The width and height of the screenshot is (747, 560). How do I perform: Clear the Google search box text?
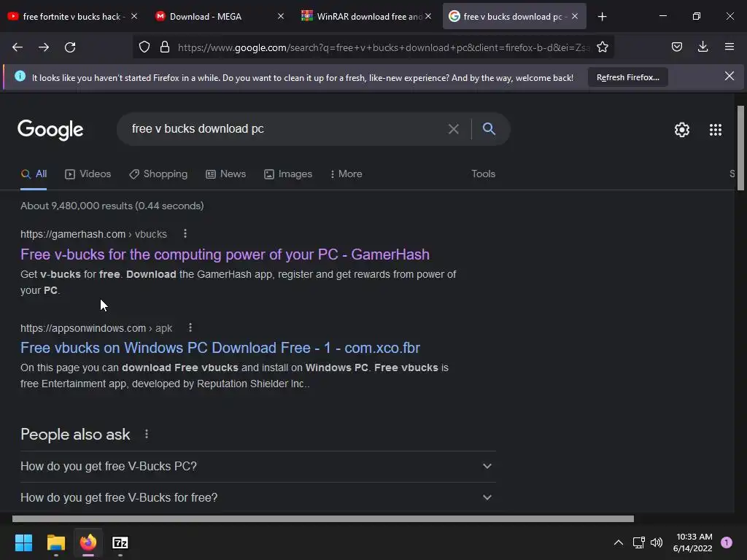click(x=454, y=129)
